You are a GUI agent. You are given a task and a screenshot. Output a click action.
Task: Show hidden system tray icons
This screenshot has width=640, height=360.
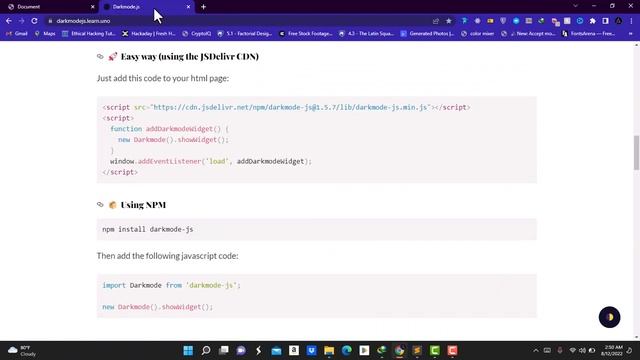(536, 351)
